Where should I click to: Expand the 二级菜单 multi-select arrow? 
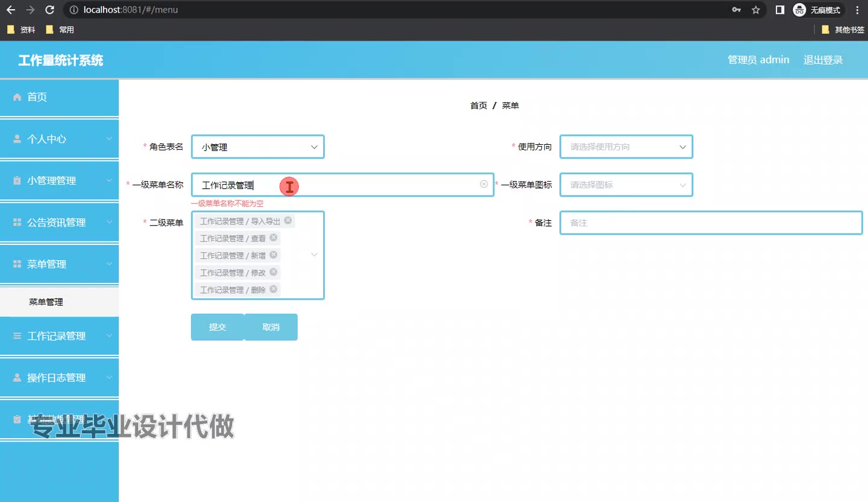[314, 255]
